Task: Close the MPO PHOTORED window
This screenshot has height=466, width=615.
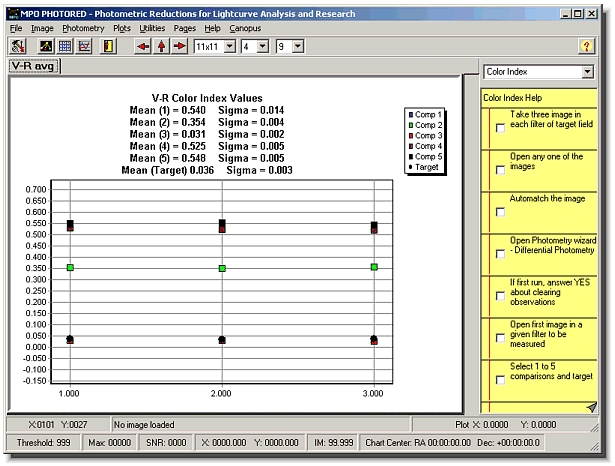Action: [x=591, y=14]
